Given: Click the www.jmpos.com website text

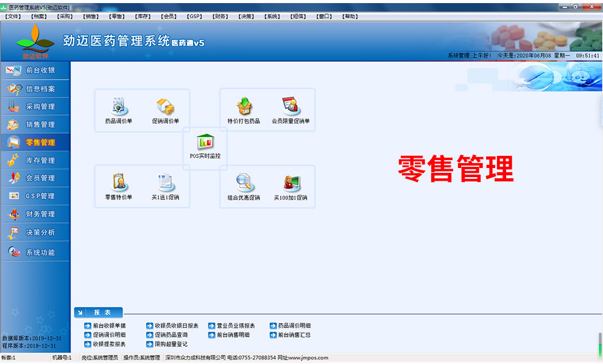Looking at the screenshot, I should click(308, 358).
